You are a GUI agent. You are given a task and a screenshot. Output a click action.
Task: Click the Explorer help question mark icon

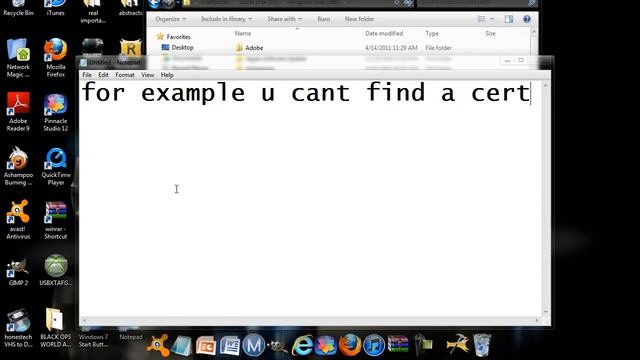527,19
